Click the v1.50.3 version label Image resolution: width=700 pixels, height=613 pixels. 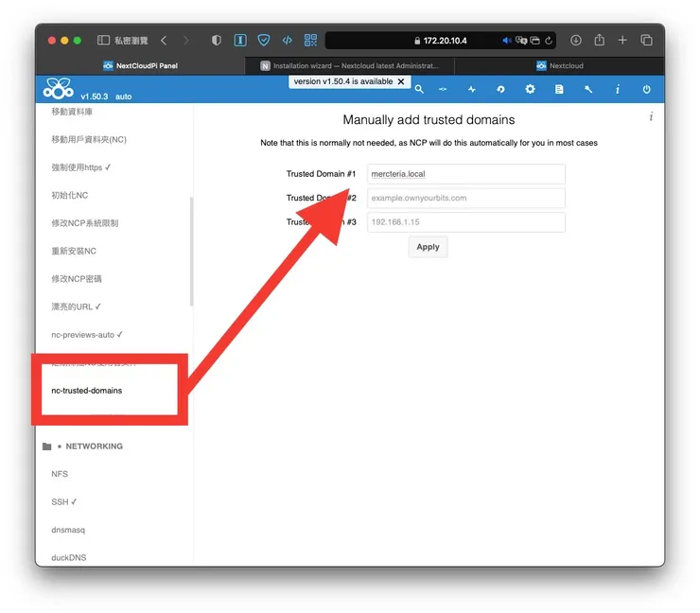[x=95, y=96]
